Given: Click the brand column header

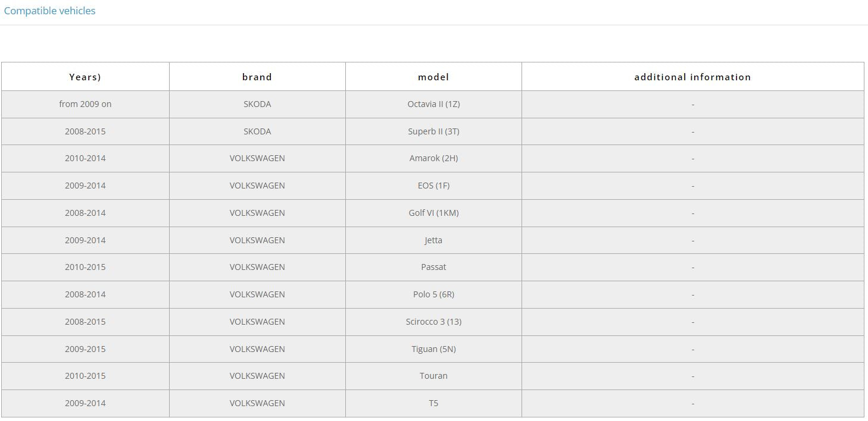Looking at the screenshot, I should click(257, 77).
